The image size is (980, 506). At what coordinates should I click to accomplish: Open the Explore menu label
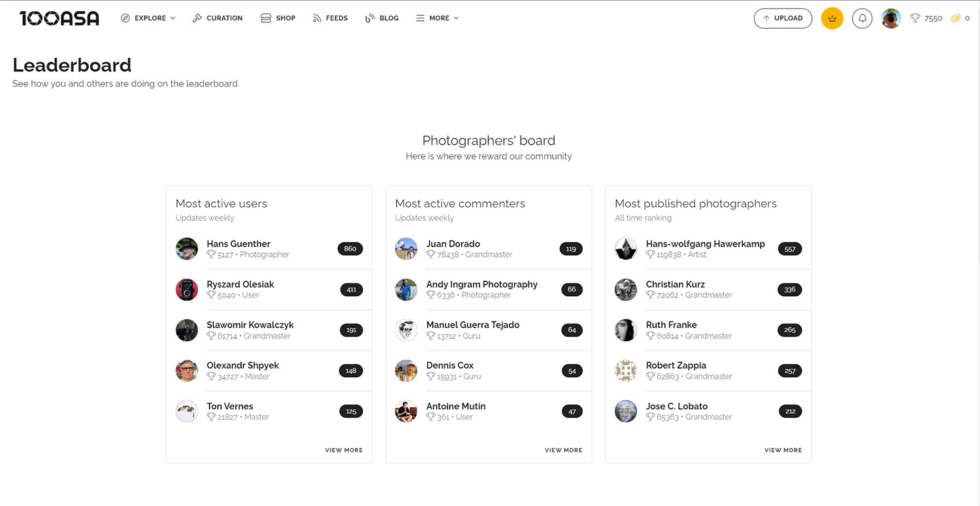tap(150, 18)
